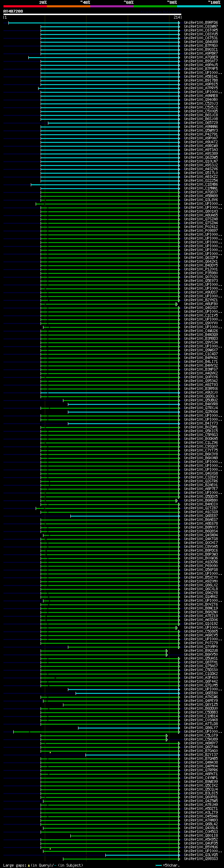Open hit UniRef100_C6SWN7

point(201,27)
